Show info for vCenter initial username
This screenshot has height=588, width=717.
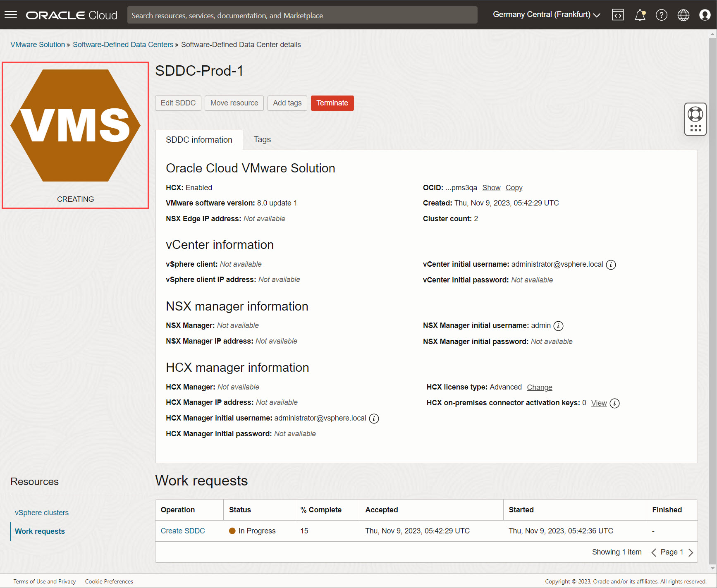click(611, 265)
